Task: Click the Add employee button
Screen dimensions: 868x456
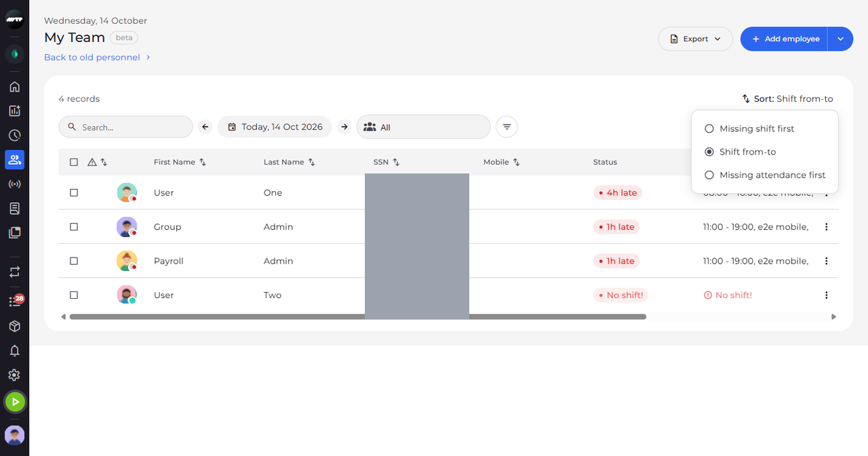Action: pos(785,39)
